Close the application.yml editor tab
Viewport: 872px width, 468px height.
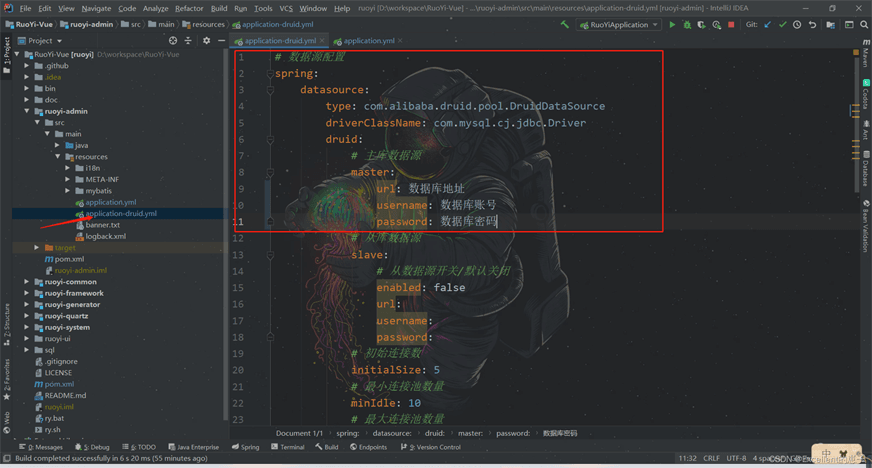(400, 41)
